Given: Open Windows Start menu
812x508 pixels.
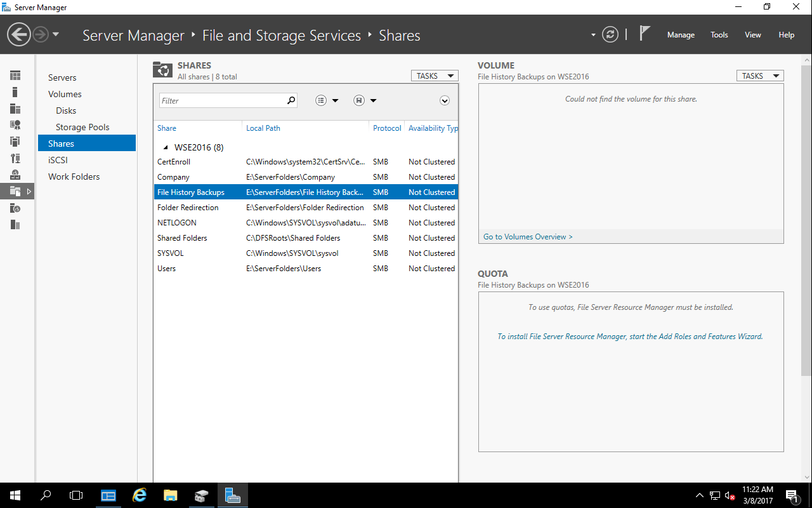Looking at the screenshot, I should [15, 495].
